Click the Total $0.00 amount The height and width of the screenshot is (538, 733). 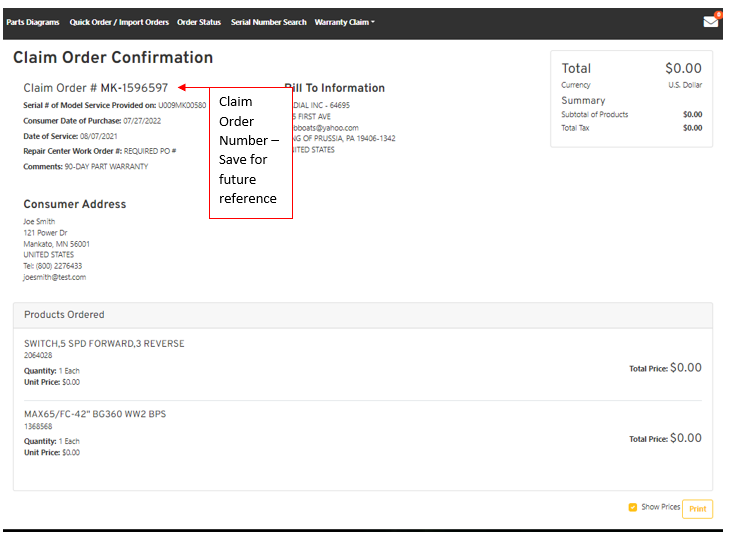(683, 68)
